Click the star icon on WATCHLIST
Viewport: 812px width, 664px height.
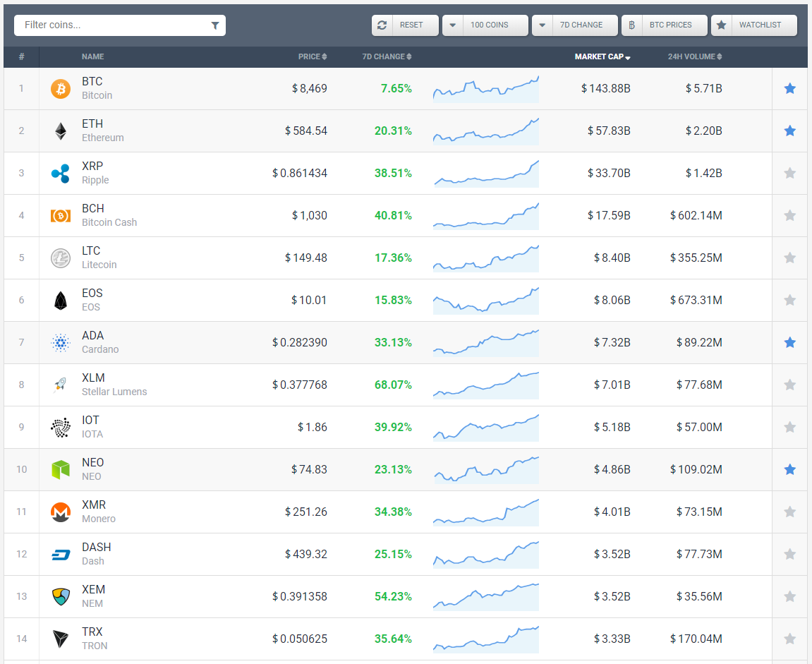pyautogui.click(x=722, y=25)
